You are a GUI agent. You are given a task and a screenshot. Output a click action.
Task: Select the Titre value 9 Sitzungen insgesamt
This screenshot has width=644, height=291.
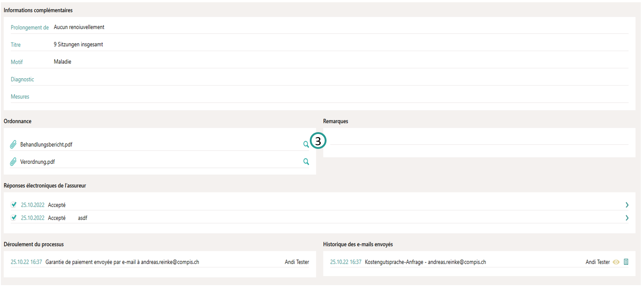(x=78, y=45)
